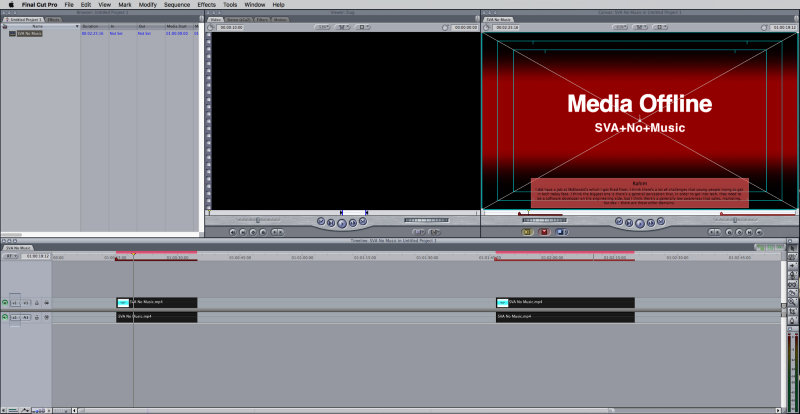Image resolution: width=800 pixels, height=414 pixels.
Task: Open the Viewer playhead sync pop-up
Action: 342,27
